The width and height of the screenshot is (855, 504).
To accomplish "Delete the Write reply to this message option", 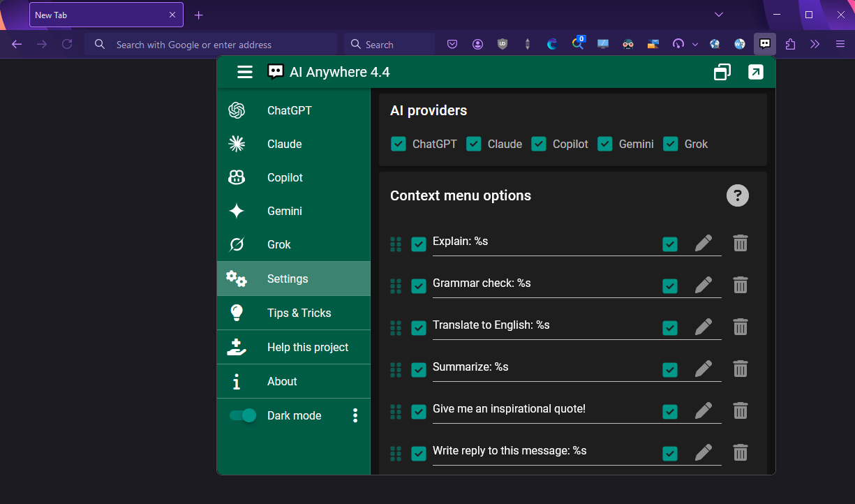I will point(741,452).
